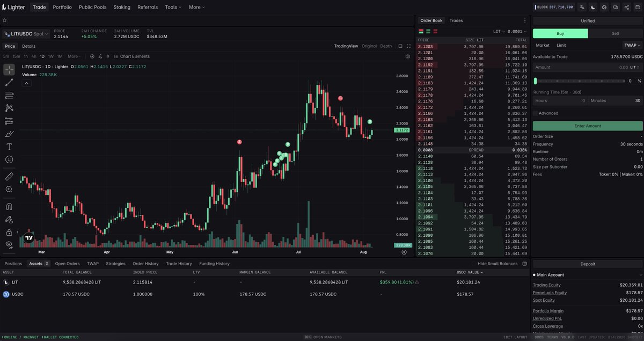Open the LIT/USDC Spot market selector
The height and width of the screenshot is (341, 644).
26,34
